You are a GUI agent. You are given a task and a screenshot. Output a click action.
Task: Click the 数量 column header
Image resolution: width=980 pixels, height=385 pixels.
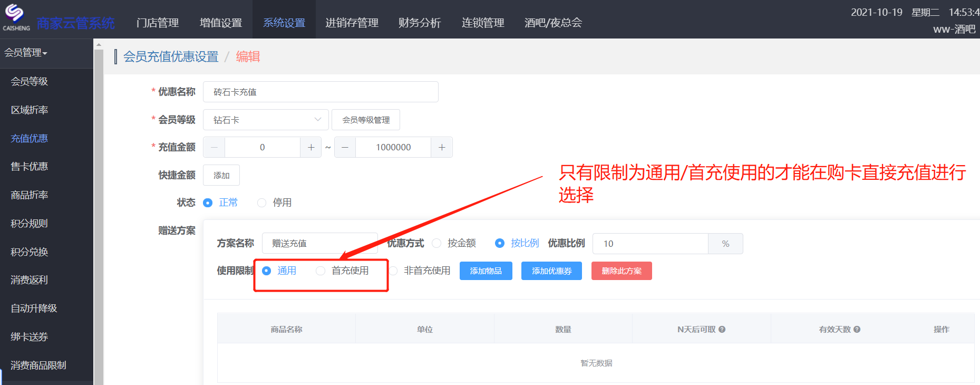[x=563, y=329]
